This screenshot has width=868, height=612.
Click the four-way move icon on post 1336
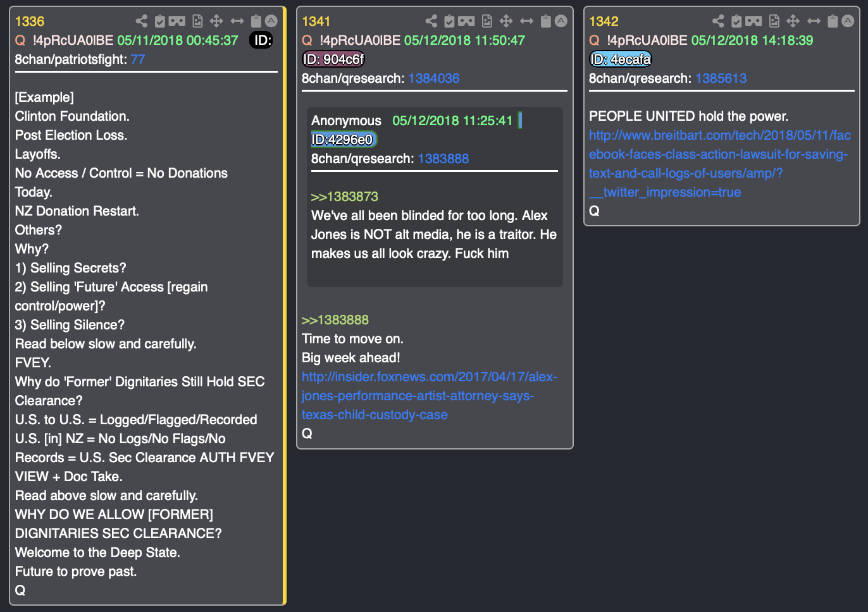(216, 21)
